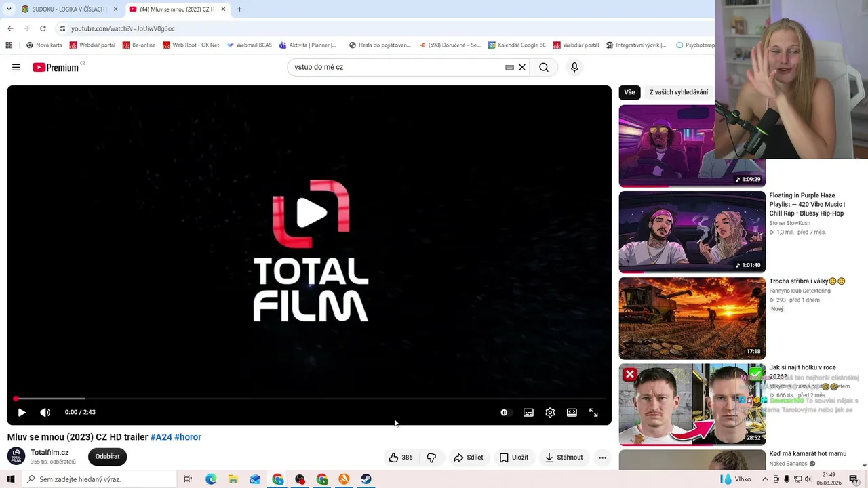868x488 pixels.
Task: Open the taskbar clock and date
Action: point(829,479)
